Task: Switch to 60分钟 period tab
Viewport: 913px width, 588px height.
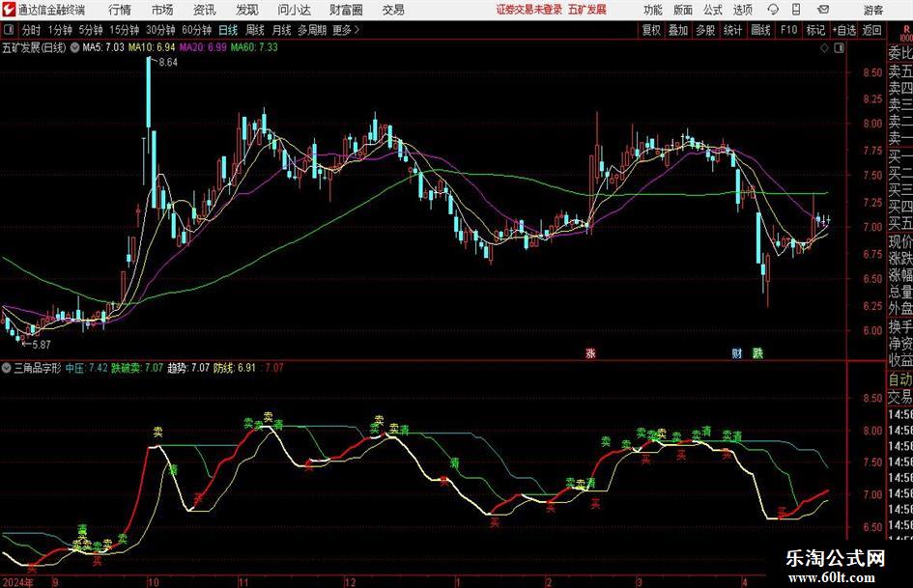Action: [x=196, y=30]
